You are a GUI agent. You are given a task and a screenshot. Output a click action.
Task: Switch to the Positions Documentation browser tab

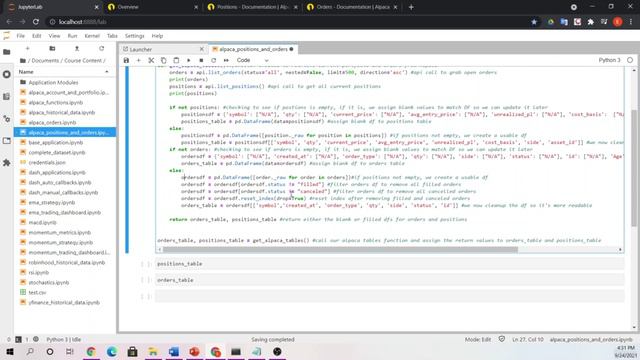(252, 7)
